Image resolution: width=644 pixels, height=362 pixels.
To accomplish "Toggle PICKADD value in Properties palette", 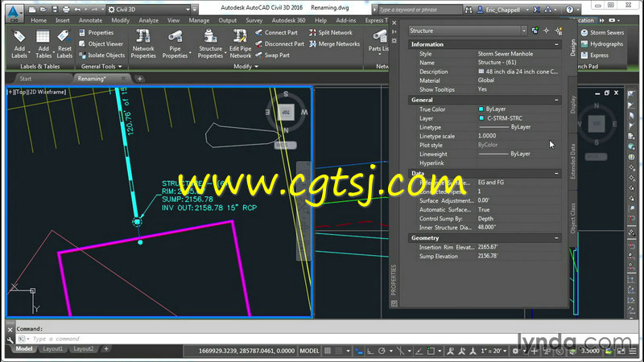I will (x=535, y=31).
